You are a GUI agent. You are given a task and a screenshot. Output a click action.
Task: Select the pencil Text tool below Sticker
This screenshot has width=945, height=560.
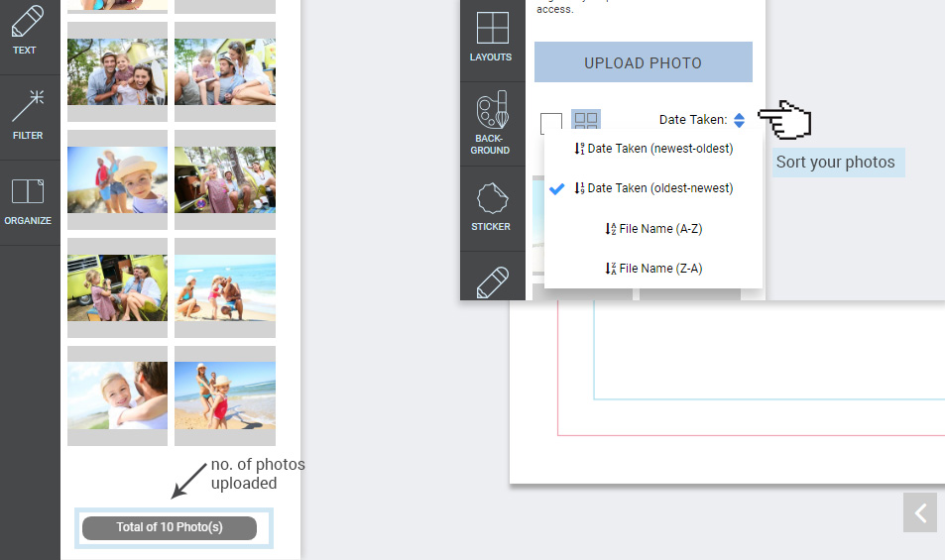tap(492, 281)
